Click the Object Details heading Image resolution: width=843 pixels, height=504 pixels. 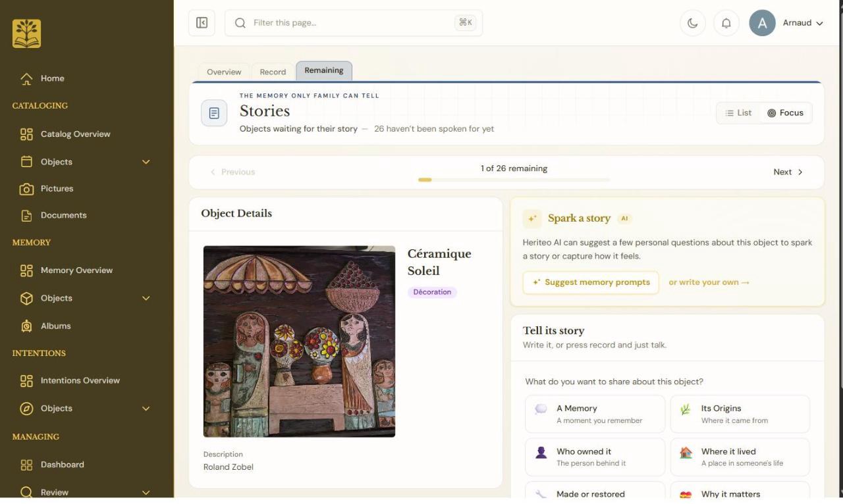[x=236, y=214]
